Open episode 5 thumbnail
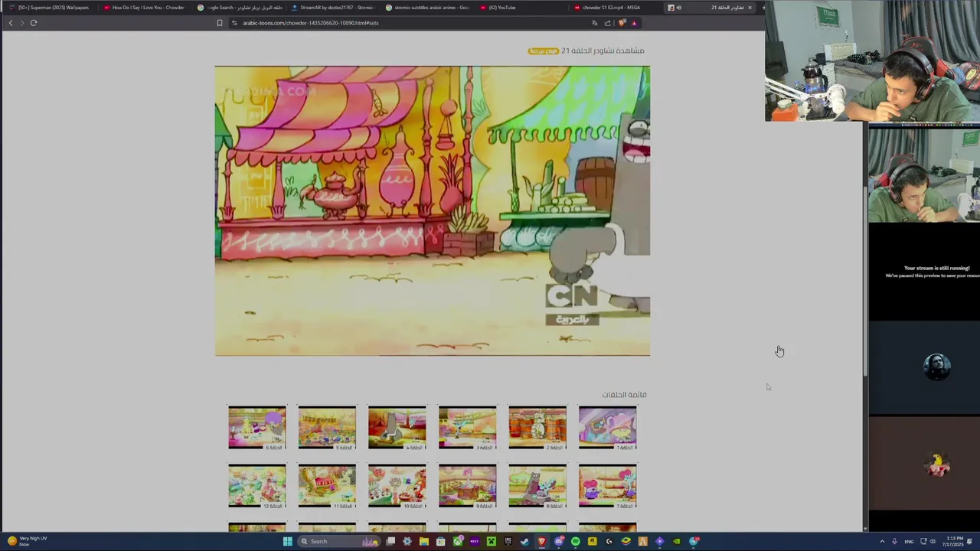This screenshot has width=980, height=551. [327, 427]
